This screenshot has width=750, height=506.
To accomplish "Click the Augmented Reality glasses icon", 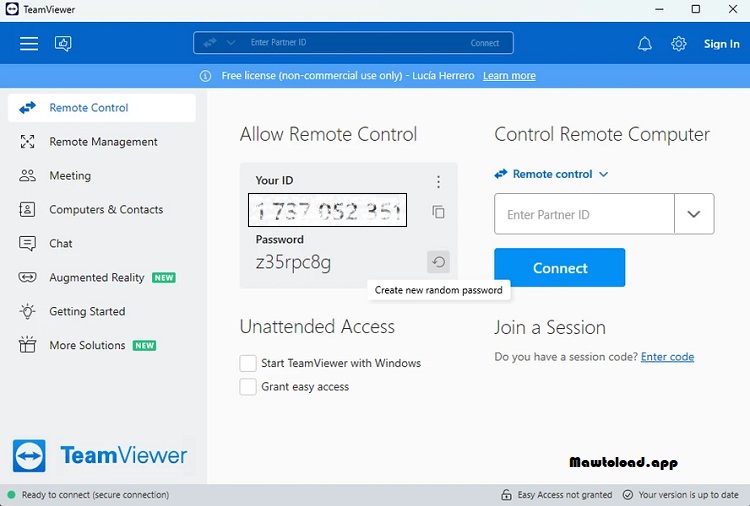I will 27,277.
